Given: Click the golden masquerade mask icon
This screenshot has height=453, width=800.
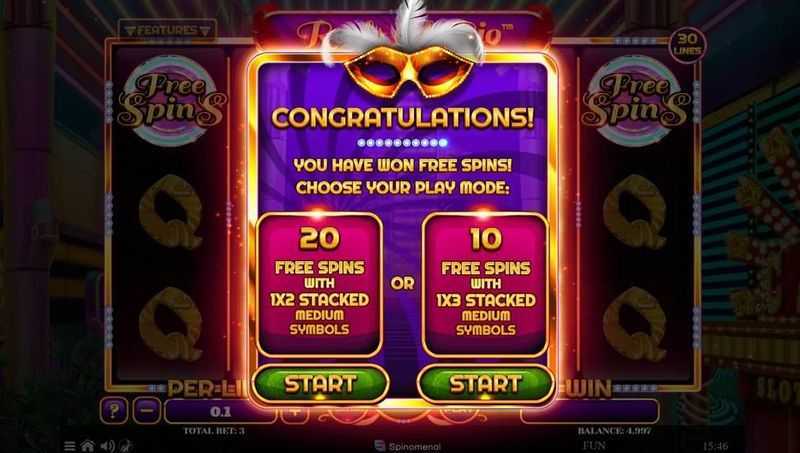Looking at the screenshot, I should pyautogui.click(x=409, y=71).
